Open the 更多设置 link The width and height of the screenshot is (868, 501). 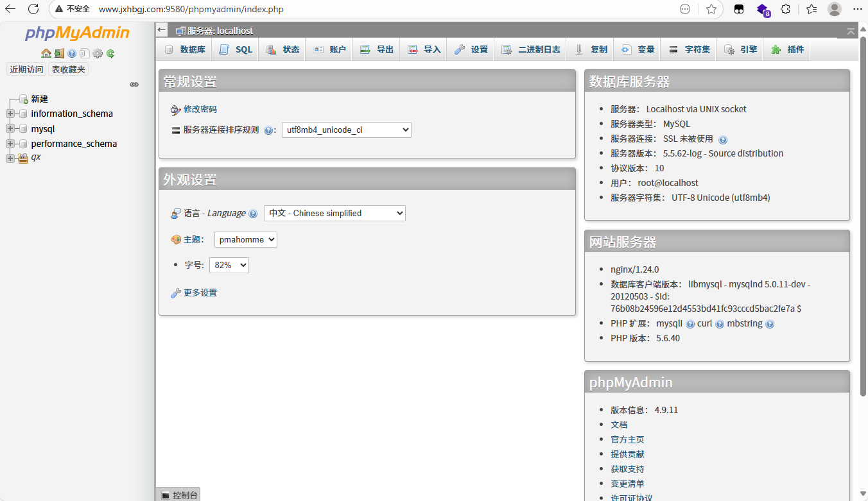(200, 293)
